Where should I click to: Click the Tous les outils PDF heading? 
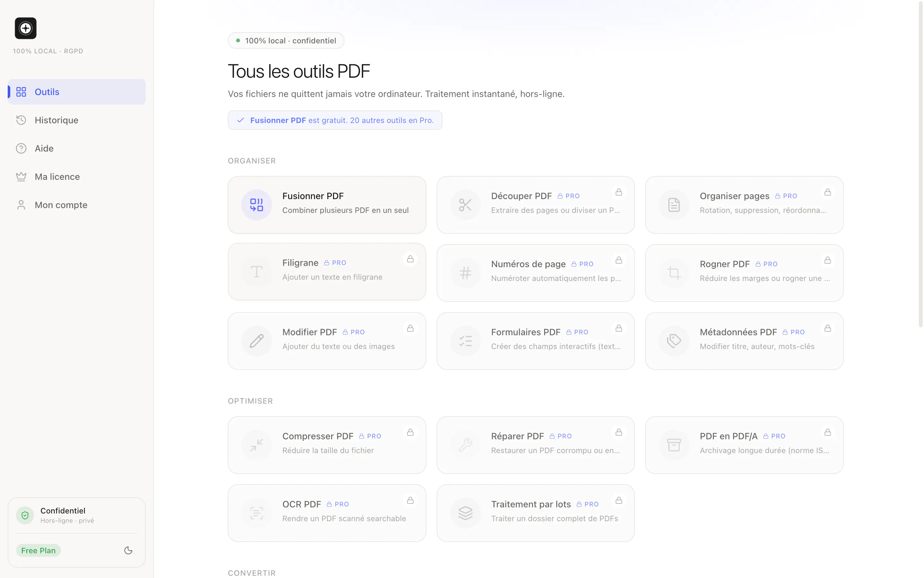pos(299,72)
